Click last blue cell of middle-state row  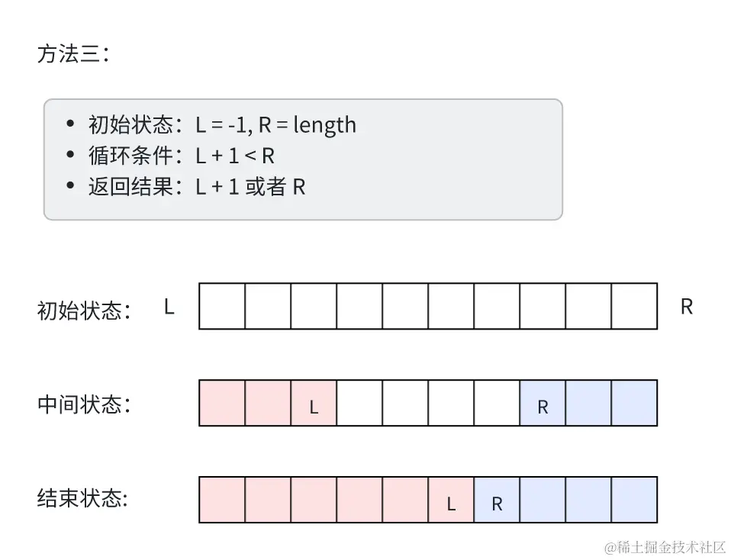coord(634,403)
